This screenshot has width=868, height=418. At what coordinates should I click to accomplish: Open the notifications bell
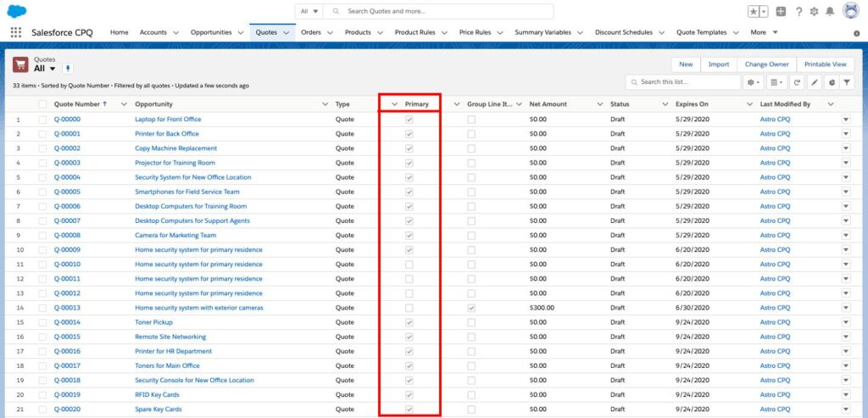pyautogui.click(x=830, y=11)
